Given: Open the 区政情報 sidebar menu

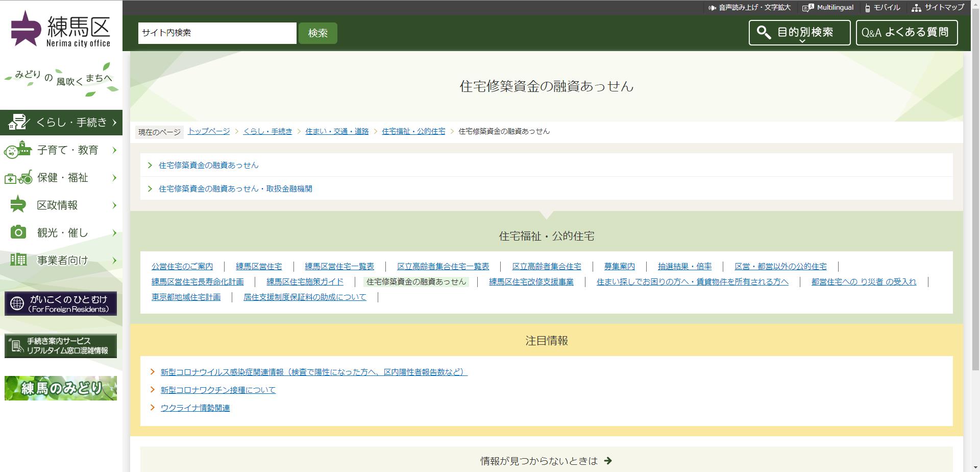Looking at the screenshot, I should tap(61, 205).
